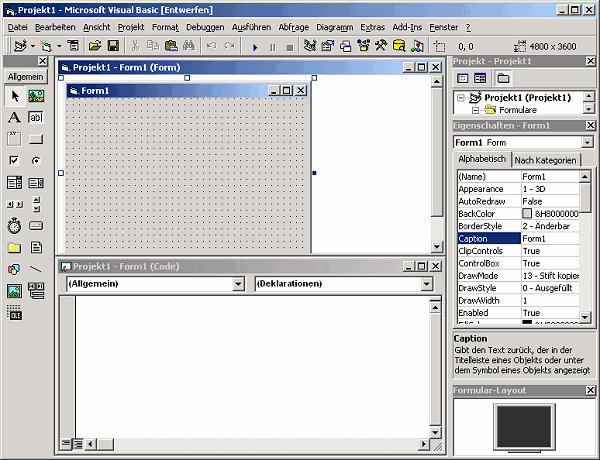The image size is (600, 460).
Task: Open the (Deklarationen) procedure dropdown
Action: pos(427,284)
